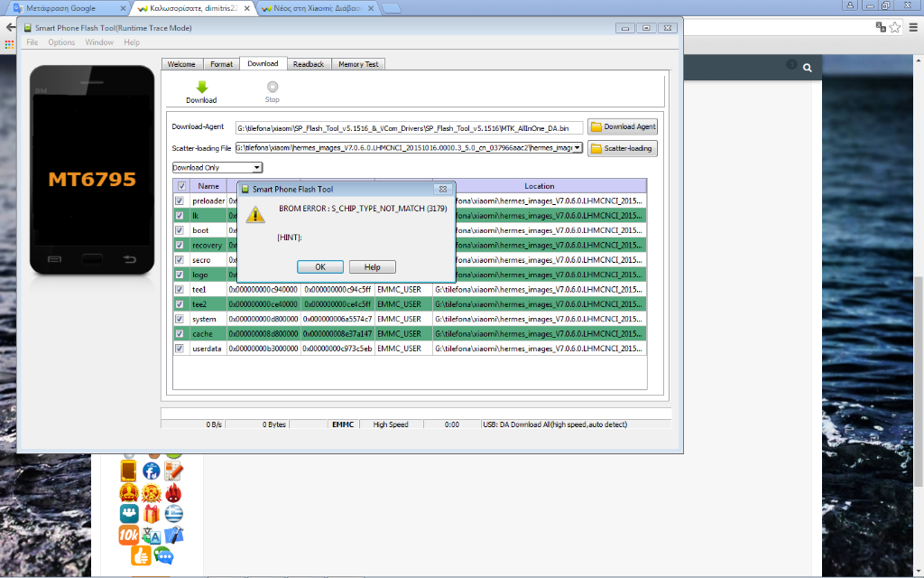
Task: Uncheck the preloader partition checkbox
Action: point(180,200)
